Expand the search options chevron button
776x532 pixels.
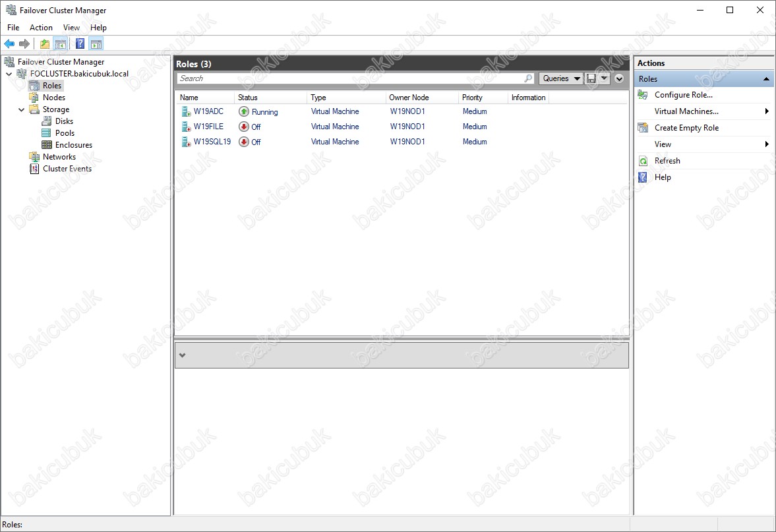pos(619,78)
